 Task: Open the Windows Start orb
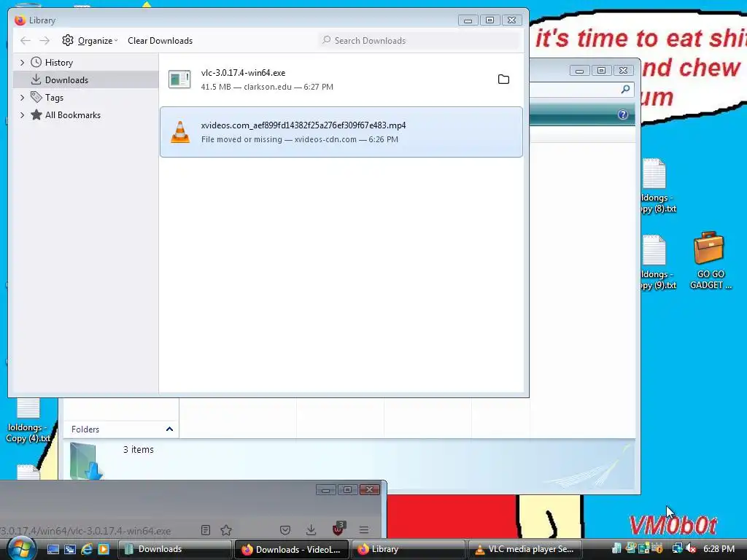(21, 548)
